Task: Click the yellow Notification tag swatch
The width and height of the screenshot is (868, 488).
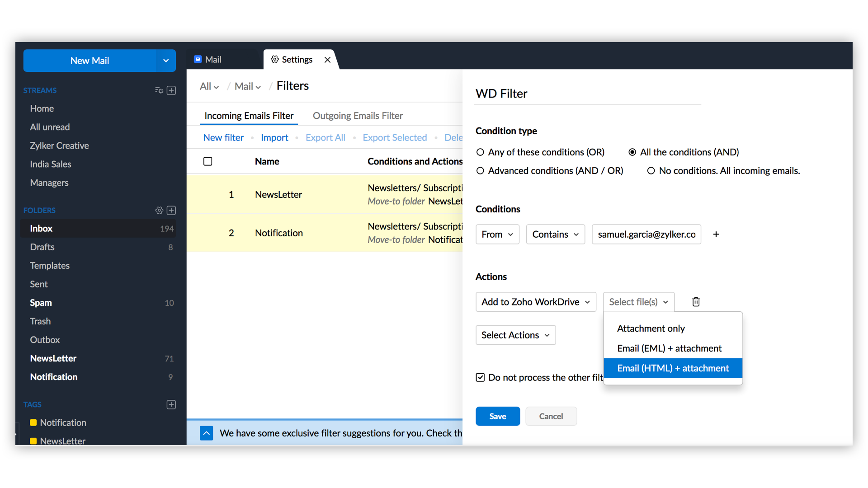Action: click(33, 422)
